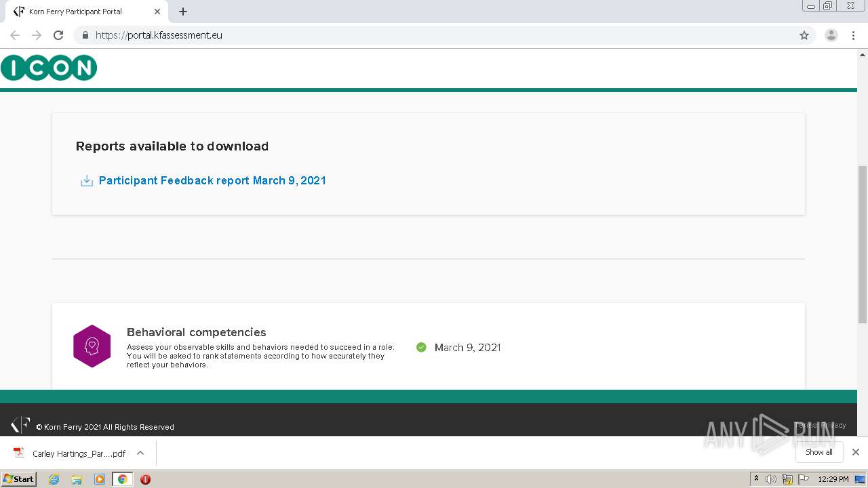
Task: Open the Chrome profile avatar
Action: tap(831, 35)
